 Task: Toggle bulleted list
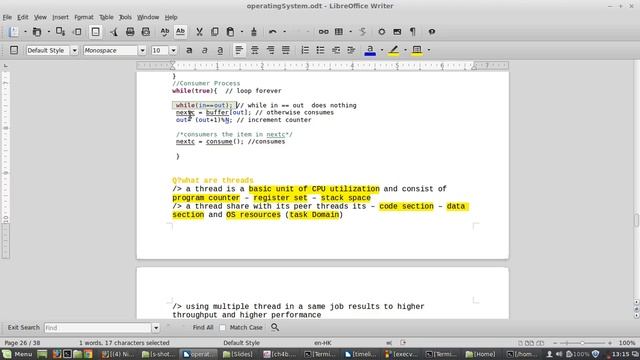point(320,50)
